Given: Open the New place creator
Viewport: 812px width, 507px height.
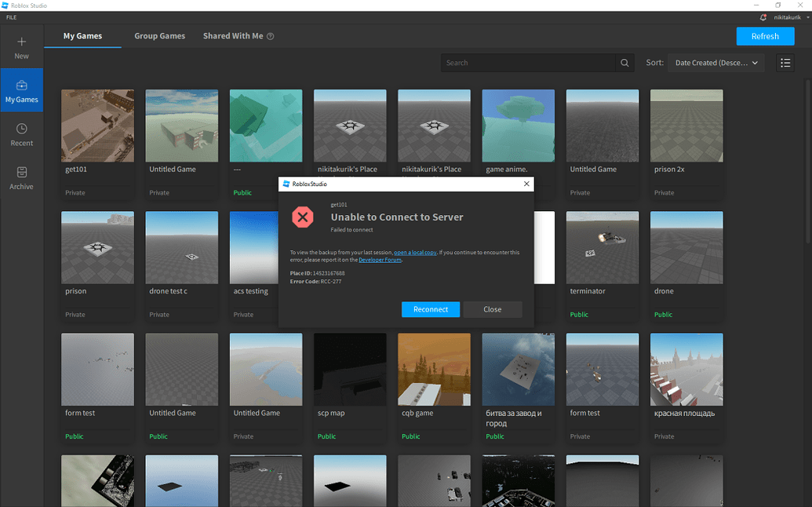Looking at the screenshot, I should pyautogui.click(x=21, y=46).
